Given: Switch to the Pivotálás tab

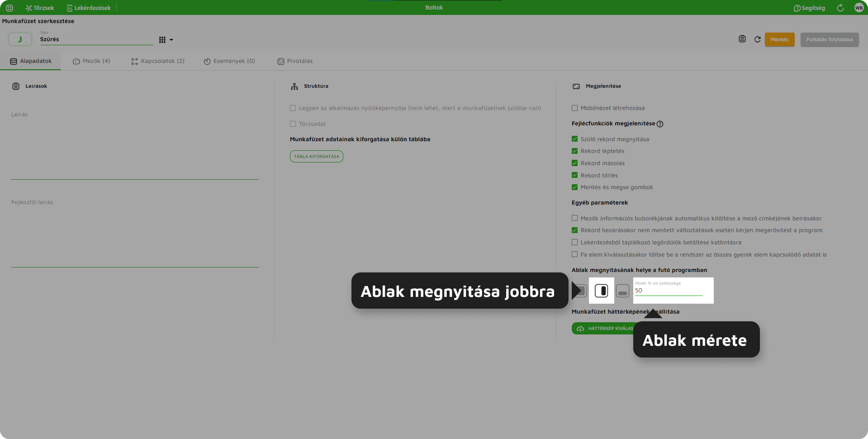Looking at the screenshot, I should (x=295, y=61).
